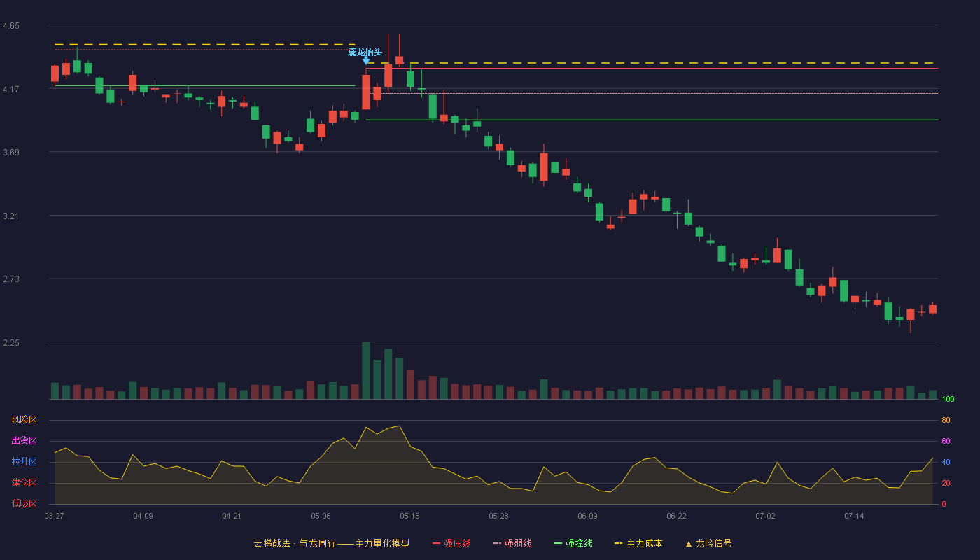
Task: Toggle the 龙吟信号 legend entry
Action: 708,543
